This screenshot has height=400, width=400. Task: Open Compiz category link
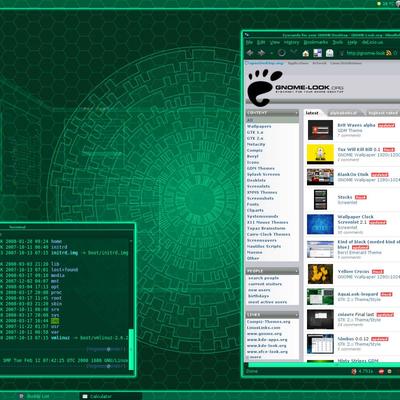[x=255, y=150]
